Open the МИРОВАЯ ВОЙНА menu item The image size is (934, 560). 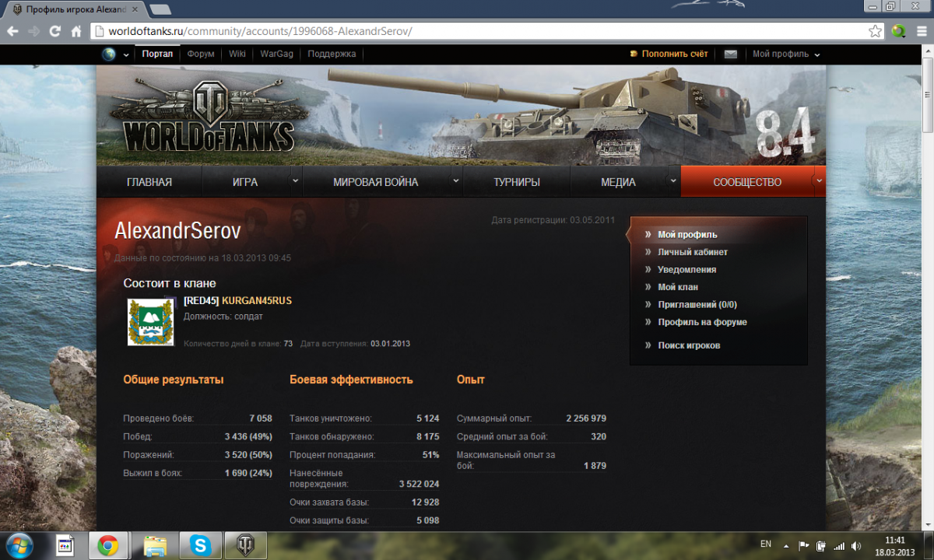[x=375, y=182]
